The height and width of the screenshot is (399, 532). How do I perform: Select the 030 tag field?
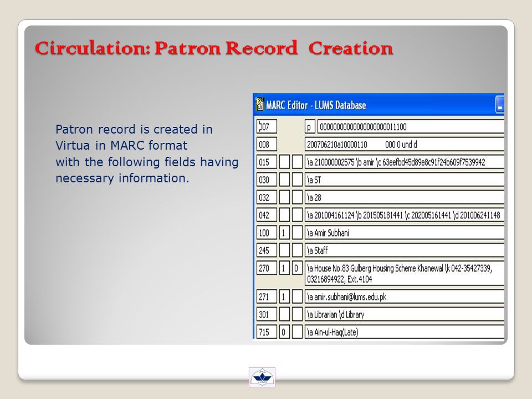click(267, 180)
